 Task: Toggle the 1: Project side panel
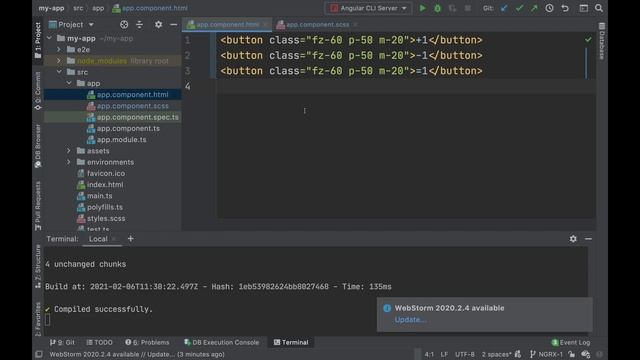[38, 40]
